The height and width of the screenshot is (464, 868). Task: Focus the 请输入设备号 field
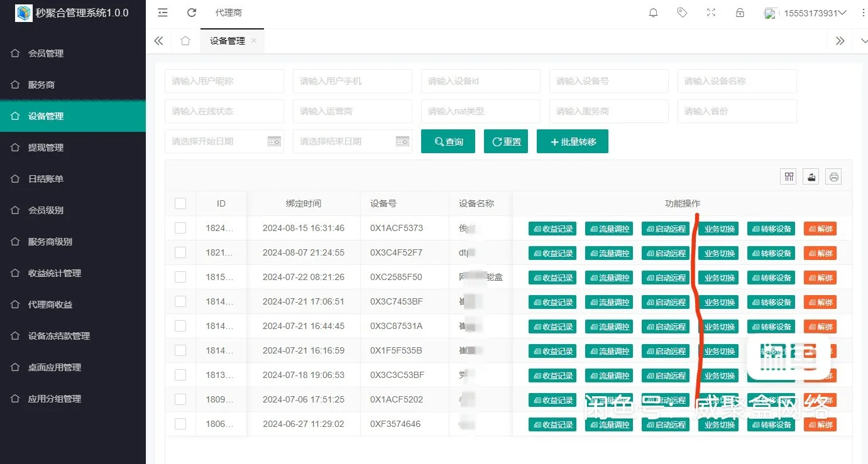point(609,81)
